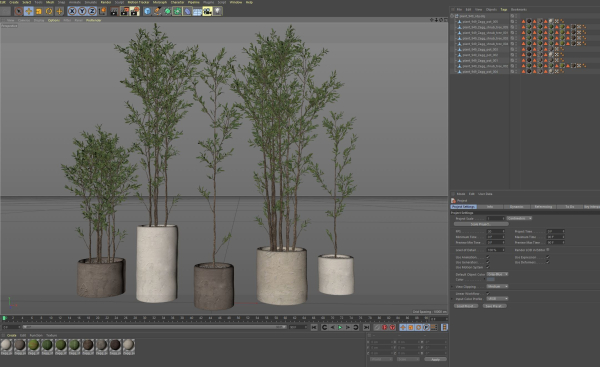
Task: Collapse the root plant null in Object Manager
Action: point(452,16)
